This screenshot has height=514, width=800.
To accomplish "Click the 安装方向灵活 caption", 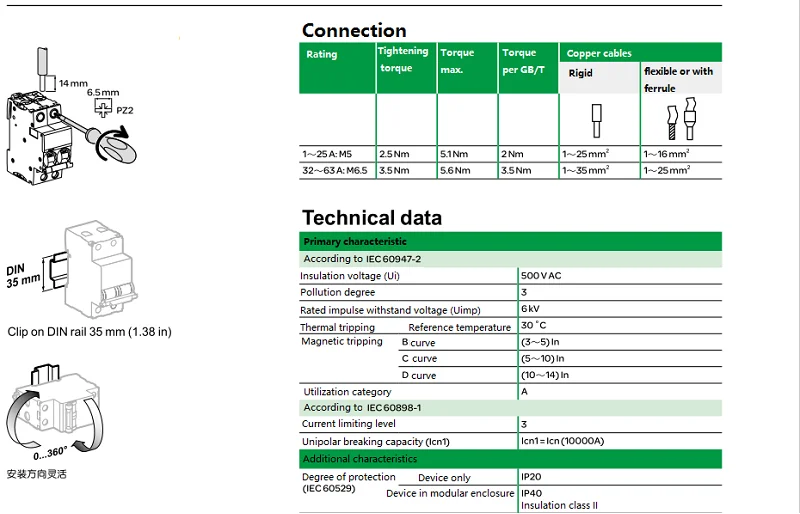I will (37, 474).
